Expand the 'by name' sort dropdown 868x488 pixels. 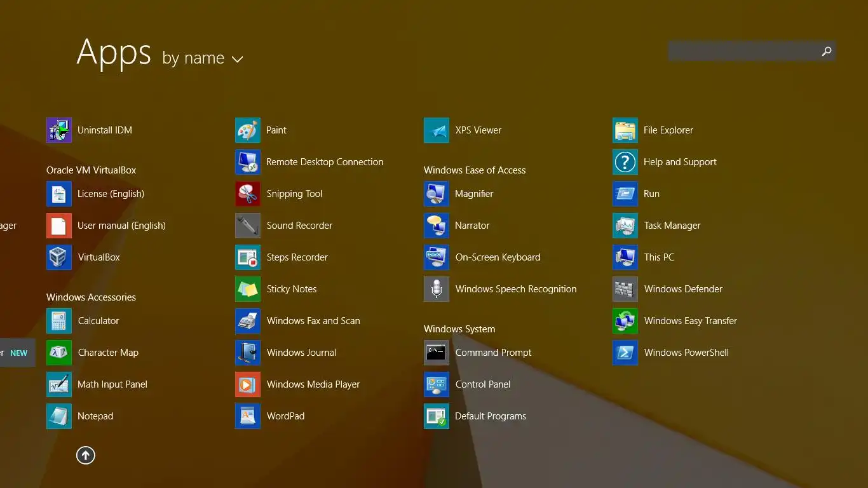click(203, 58)
